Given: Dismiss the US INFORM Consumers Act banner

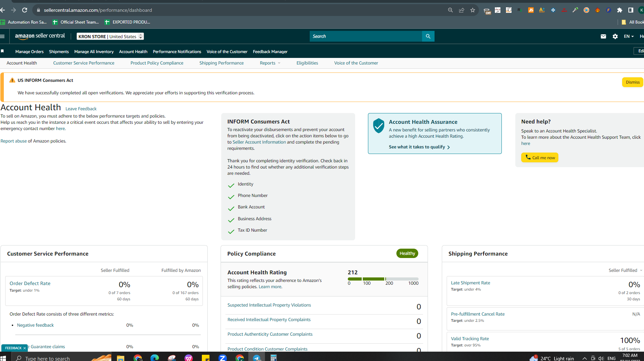Looking at the screenshot, I should [633, 82].
